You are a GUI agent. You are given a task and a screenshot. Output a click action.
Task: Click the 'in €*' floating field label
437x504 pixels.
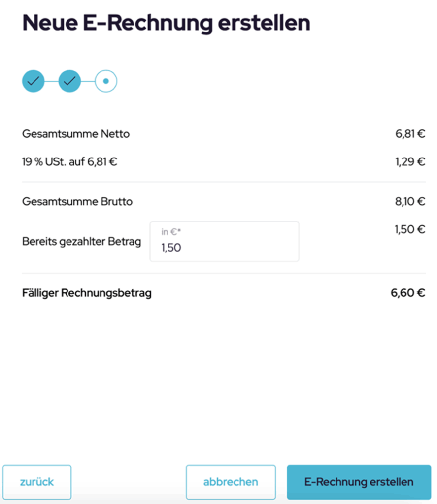tap(171, 232)
